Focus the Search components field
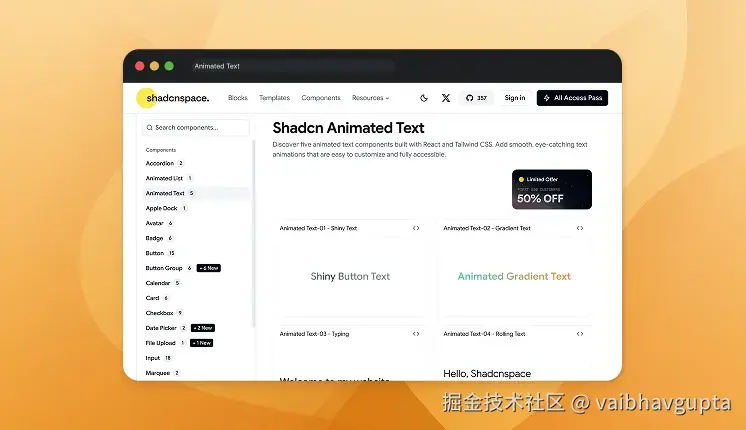746x430 pixels. 196,127
